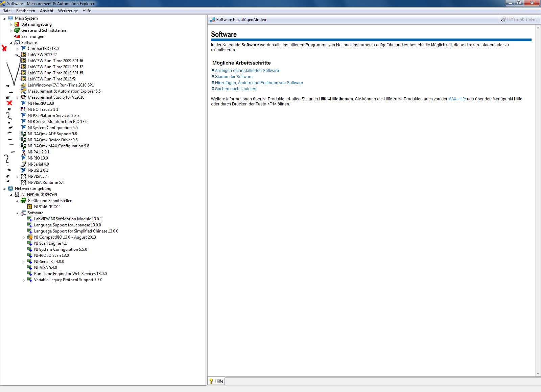
Task: Select NI R Series Multifunction RIO 13.0
Action: click(57, 122)
